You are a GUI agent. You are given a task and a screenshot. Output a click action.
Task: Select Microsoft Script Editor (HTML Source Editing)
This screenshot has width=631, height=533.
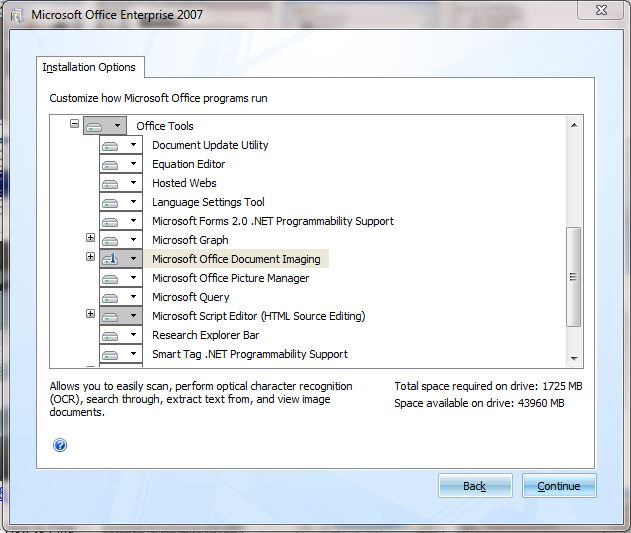coord(259,316)
